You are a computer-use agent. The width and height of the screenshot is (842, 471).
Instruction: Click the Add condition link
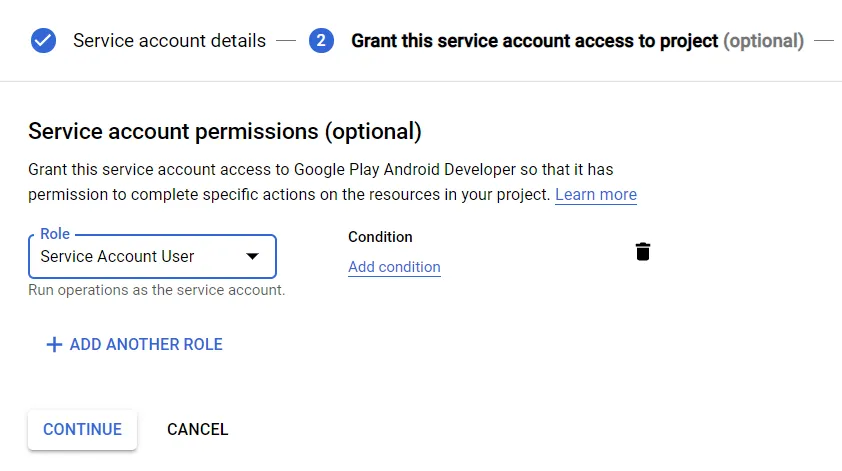[x=394, y=267]
